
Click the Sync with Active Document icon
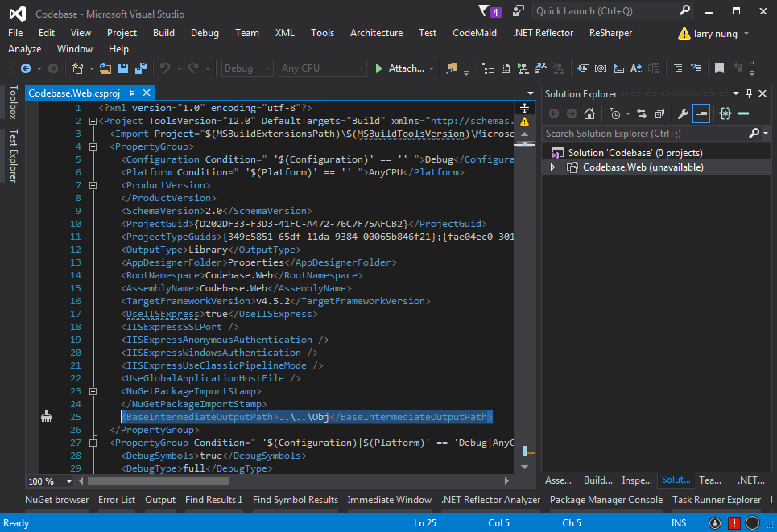[x=642, y=113]
